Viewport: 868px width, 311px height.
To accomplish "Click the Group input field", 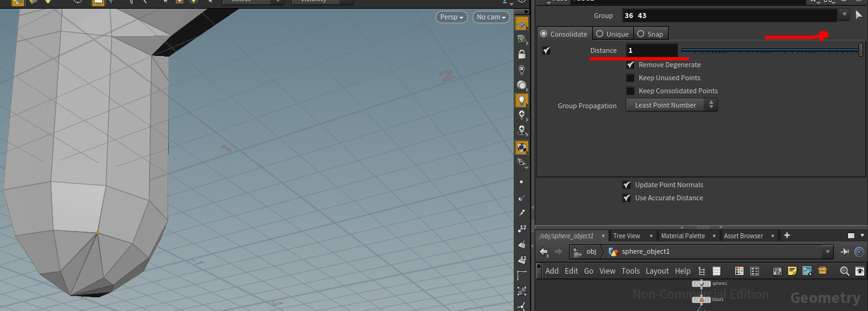I will pyautogui.click(x=730, y=16).
